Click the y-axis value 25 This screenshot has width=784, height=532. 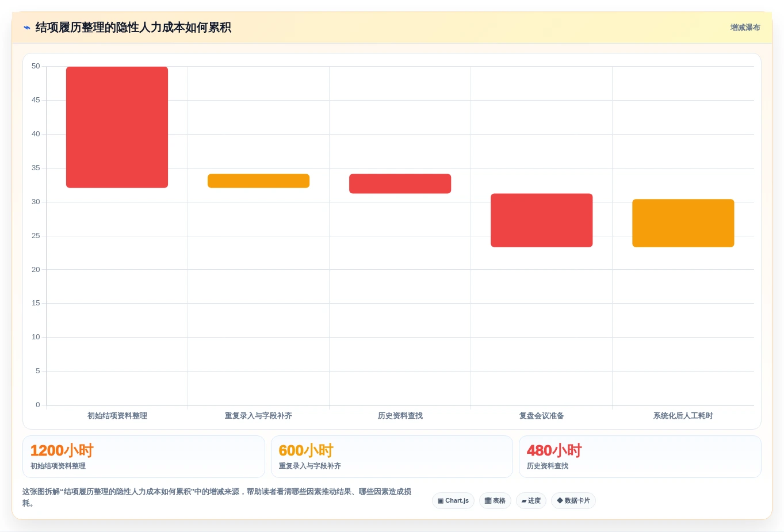(x=36, y=236)
